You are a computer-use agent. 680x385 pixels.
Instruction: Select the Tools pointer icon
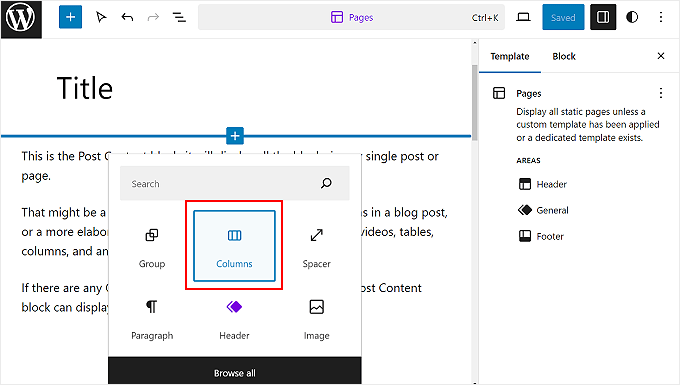101,17
